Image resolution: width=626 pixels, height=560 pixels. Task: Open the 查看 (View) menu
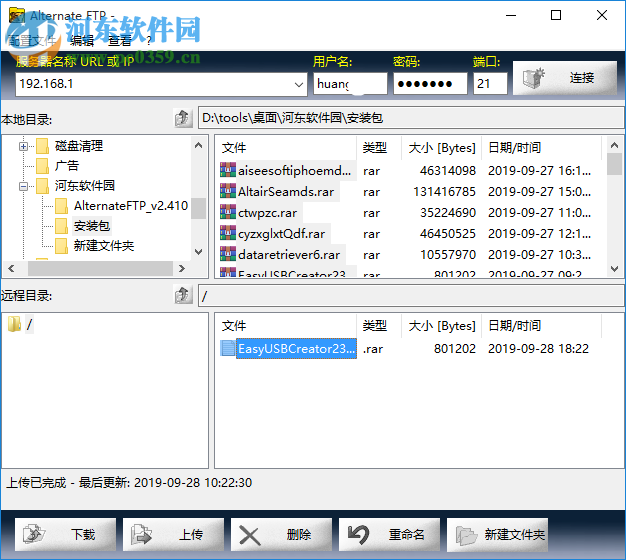pos(120,40)
